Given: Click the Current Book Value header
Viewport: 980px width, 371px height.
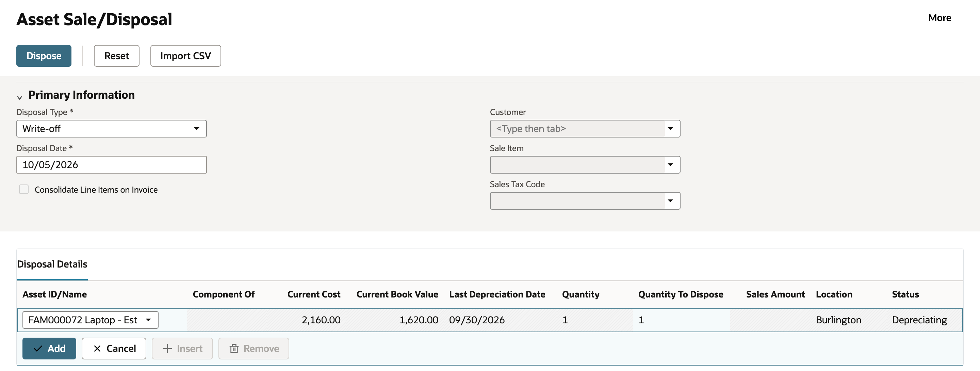Looking at the screenshot, I should pos(397,294).
